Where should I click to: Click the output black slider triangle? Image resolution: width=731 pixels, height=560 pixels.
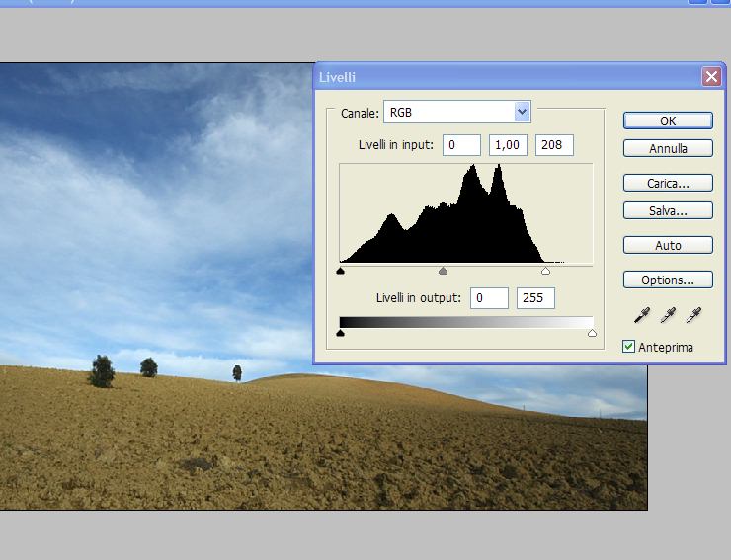(341, 334)
